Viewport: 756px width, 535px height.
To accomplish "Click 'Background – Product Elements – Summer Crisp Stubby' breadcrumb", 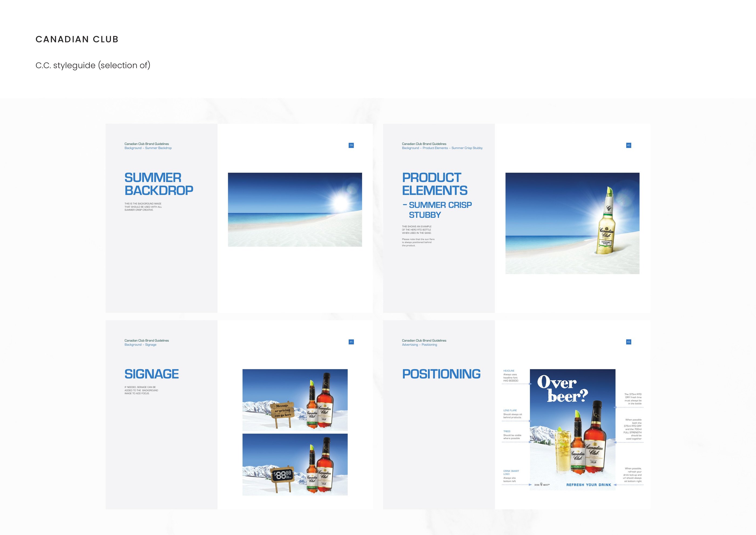I will click(442, 148).
